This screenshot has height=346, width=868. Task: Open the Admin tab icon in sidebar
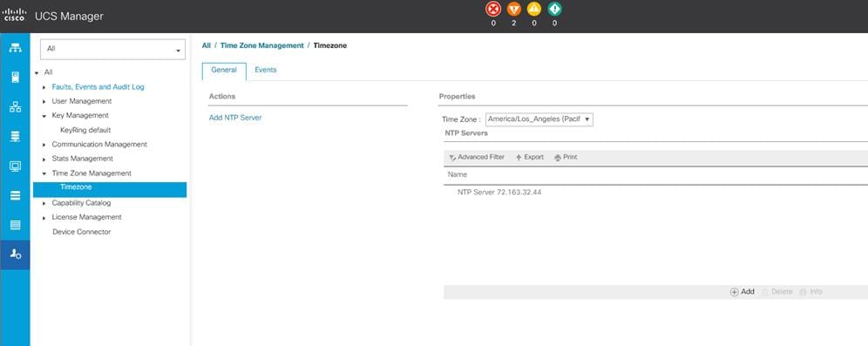(x=15, y=254)
